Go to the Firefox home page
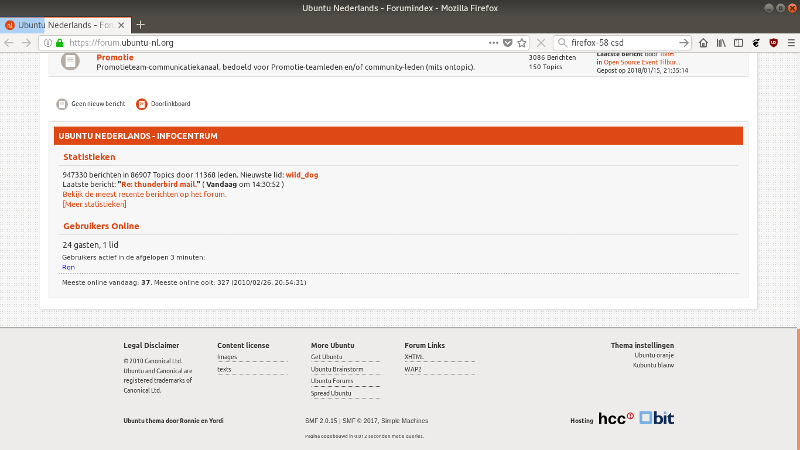The height and width of the screenshot is (450, 800). click(704, 43)
